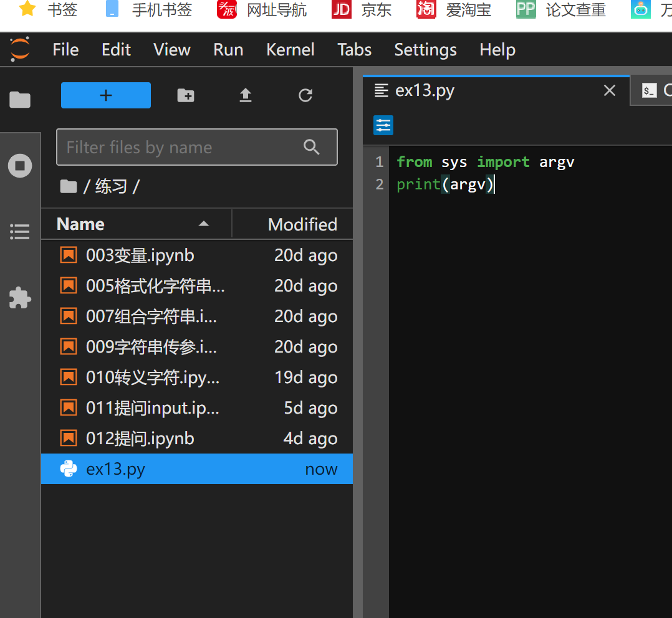The height and width of the screenshot is (618, 672).
Task: Close the ex13.py tab
Action: pos(610,91)
